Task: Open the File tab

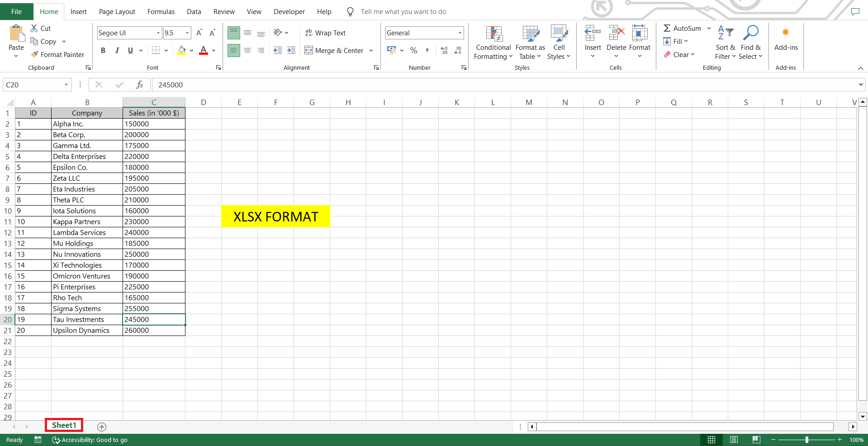Action: click(x=16, y=11)
